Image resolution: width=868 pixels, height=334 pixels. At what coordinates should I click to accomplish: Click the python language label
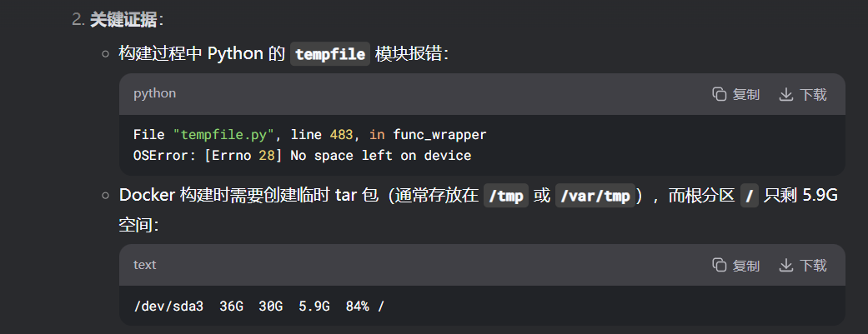coord(154,93)
